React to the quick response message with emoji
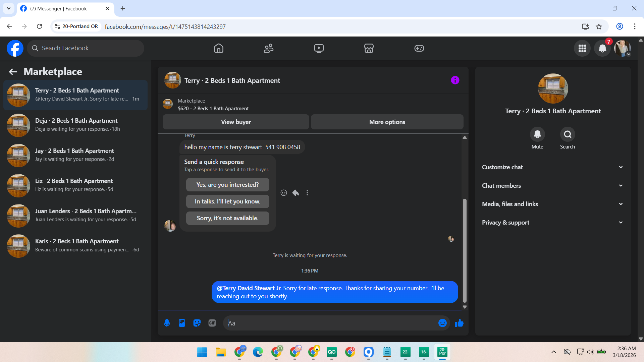 point(284,193)
